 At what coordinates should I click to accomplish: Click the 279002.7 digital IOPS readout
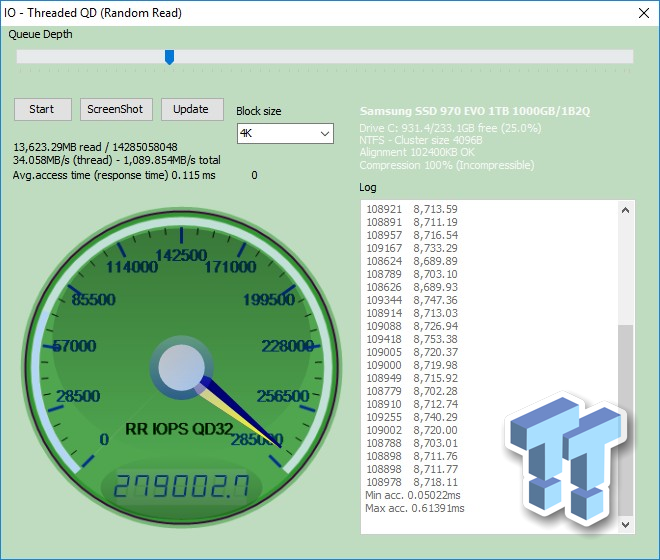click(182, 486)
